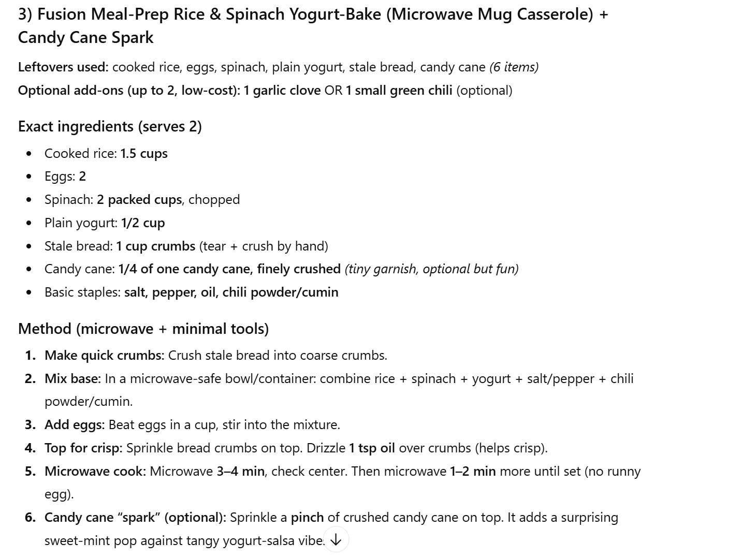Click the "Eggs: 2" bullet item
This screenshot has height=558, width=756.
pos(65,177)
